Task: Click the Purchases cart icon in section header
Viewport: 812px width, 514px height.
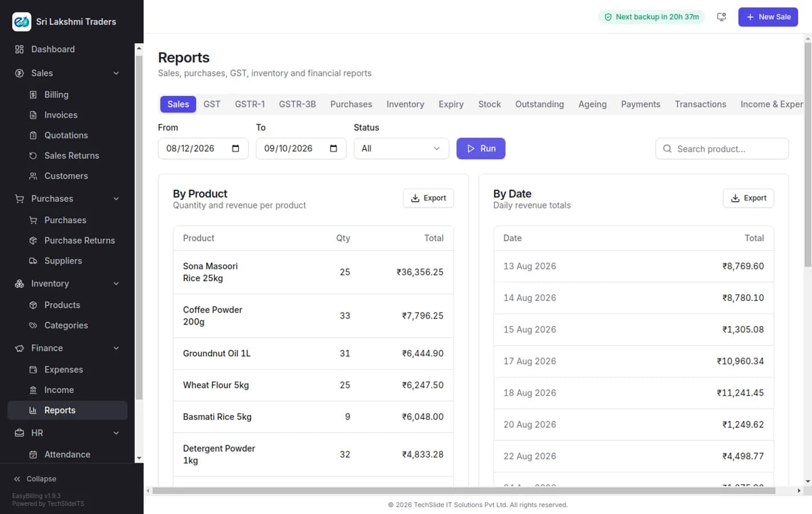Action: pyautogui.click(x=19, y=199)
